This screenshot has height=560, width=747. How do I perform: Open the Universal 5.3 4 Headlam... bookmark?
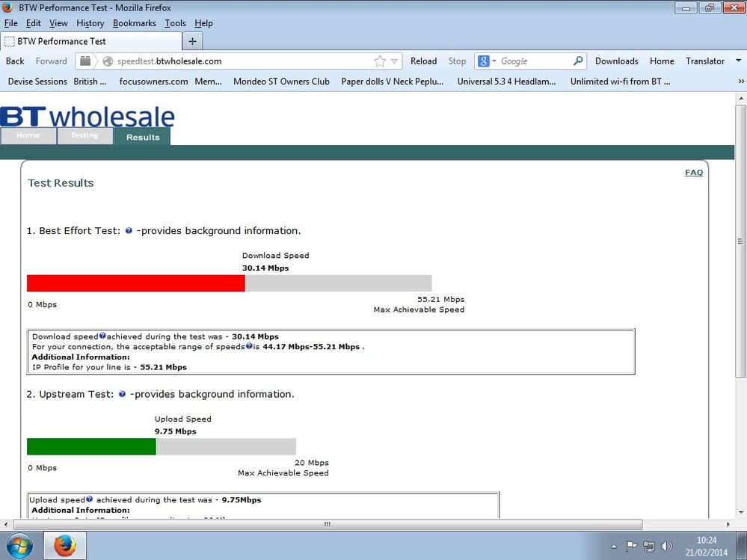[506, 81]
